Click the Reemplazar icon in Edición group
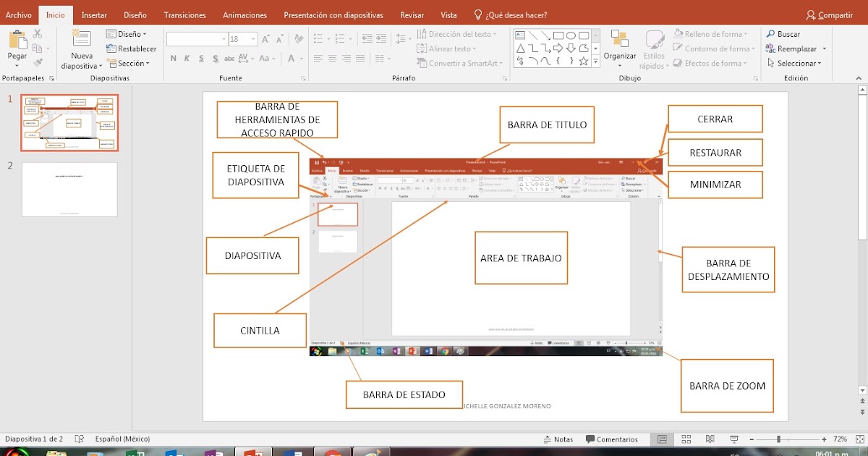Screen dimensions: 868x456 [770, 48]
